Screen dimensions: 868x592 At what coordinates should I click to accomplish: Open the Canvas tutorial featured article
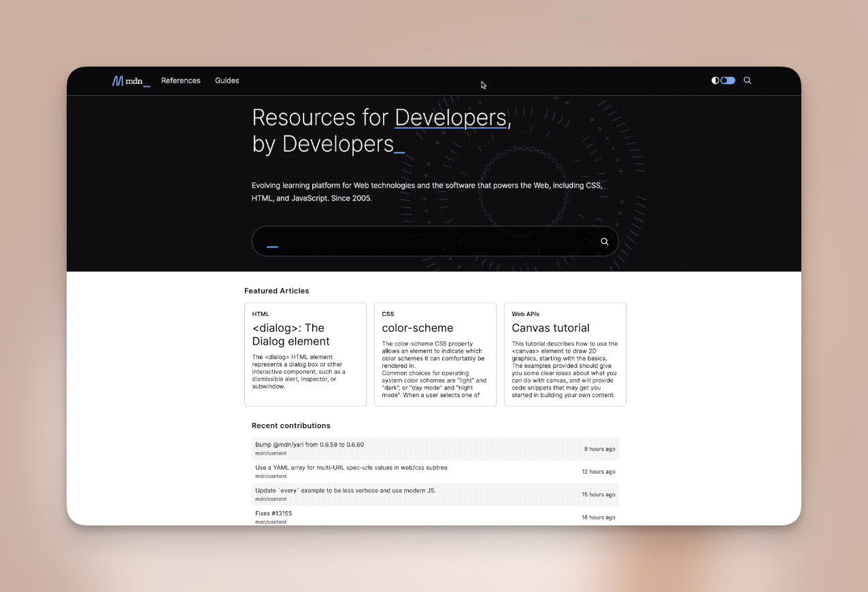550,328
